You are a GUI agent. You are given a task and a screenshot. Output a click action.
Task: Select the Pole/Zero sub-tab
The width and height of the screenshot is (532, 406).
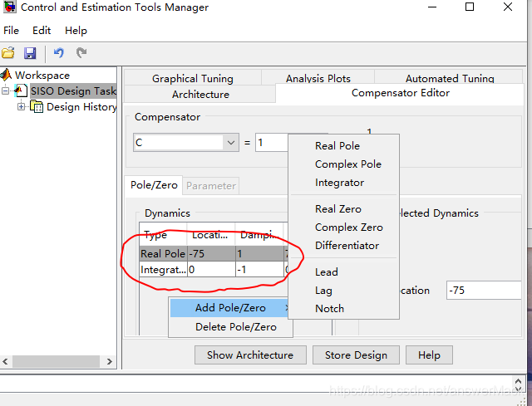[x=154, y=185]
